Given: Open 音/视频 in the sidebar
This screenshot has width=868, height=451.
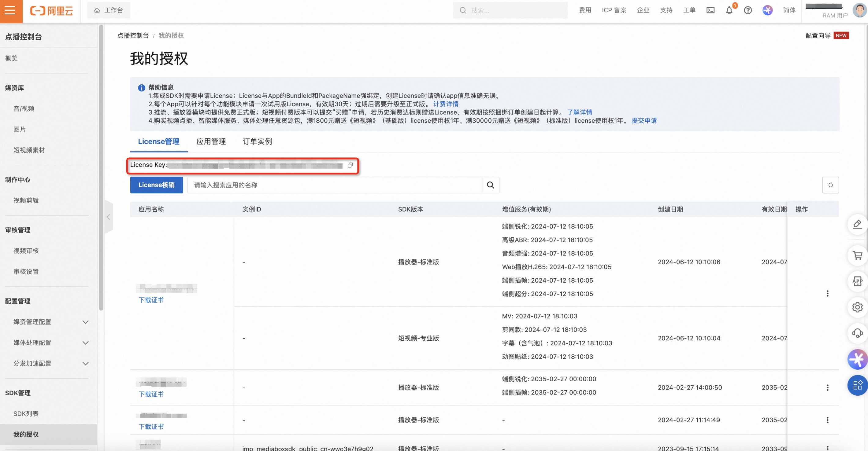Looking at the screenshot, I should [x=24, y=109].
